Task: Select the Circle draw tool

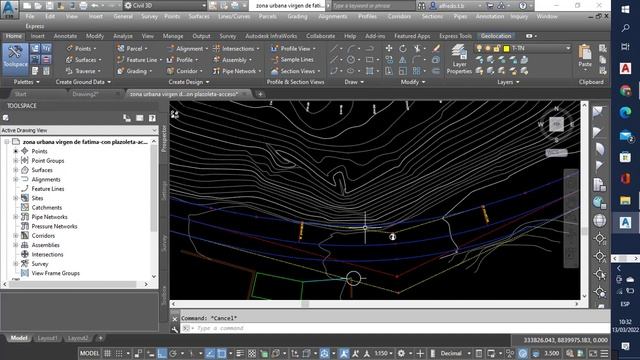Action: (351, 60)
